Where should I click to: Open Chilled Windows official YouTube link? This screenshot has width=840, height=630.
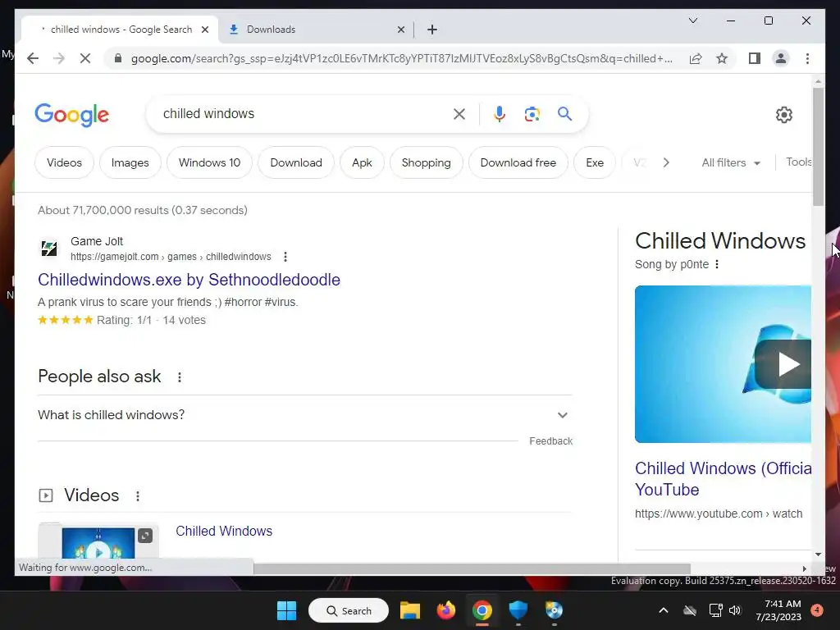point(723,479)
